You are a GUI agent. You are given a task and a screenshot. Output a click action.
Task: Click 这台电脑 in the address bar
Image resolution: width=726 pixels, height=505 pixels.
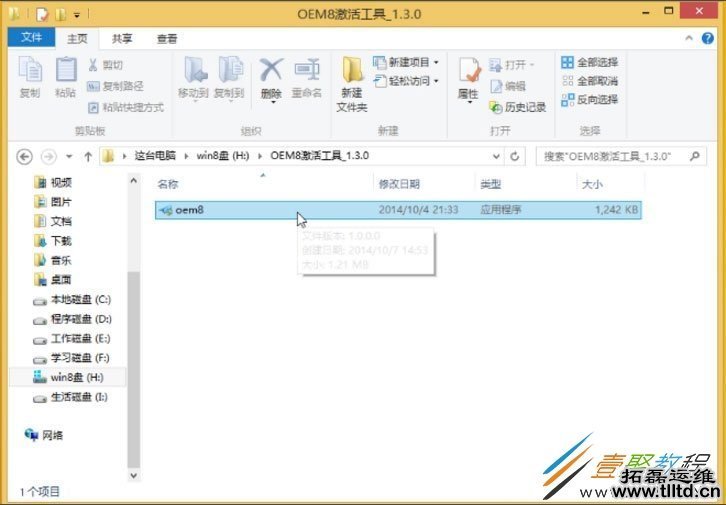[x=155, y=156]
